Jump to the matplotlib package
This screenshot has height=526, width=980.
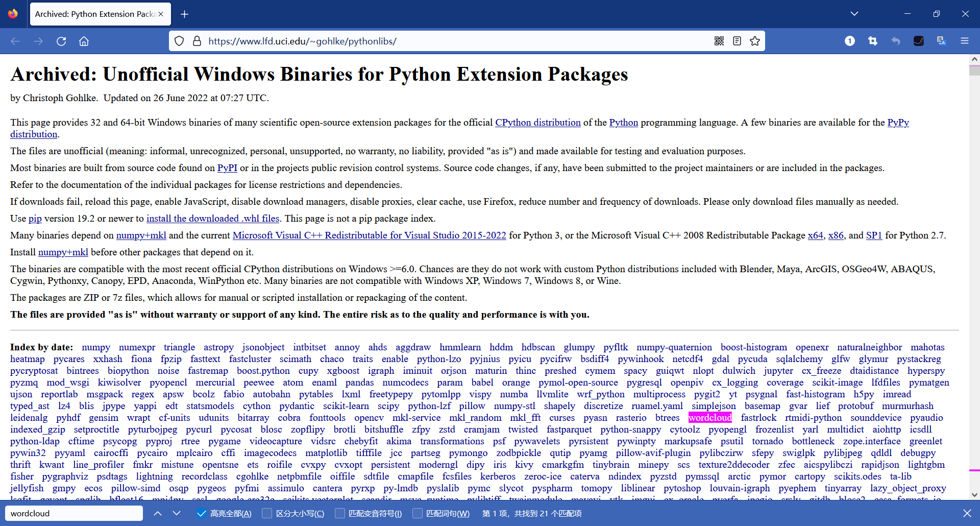point(326,453)
